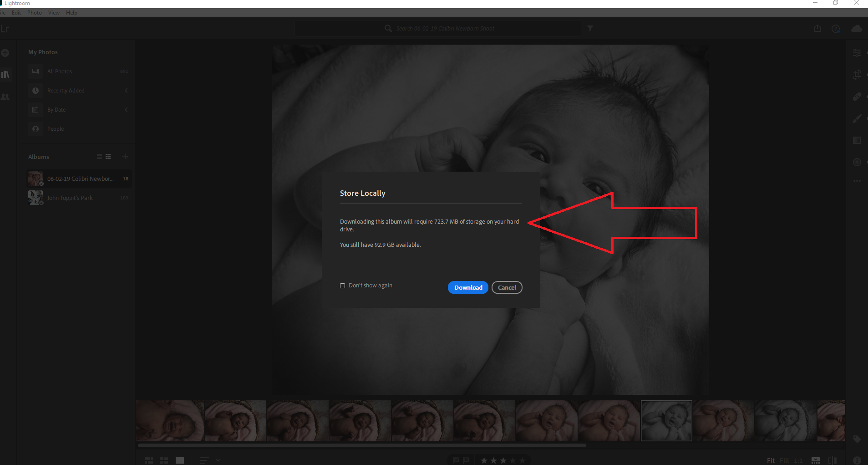
Task: Open the Sharing people icon in sidebar
Action: tap(5, 97)
